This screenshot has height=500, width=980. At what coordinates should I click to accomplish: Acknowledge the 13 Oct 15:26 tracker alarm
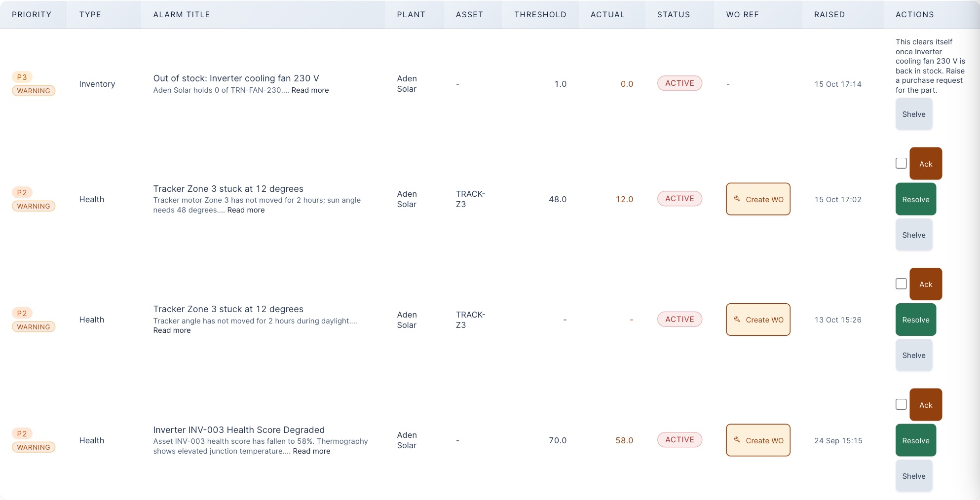[x=926, y=284]
